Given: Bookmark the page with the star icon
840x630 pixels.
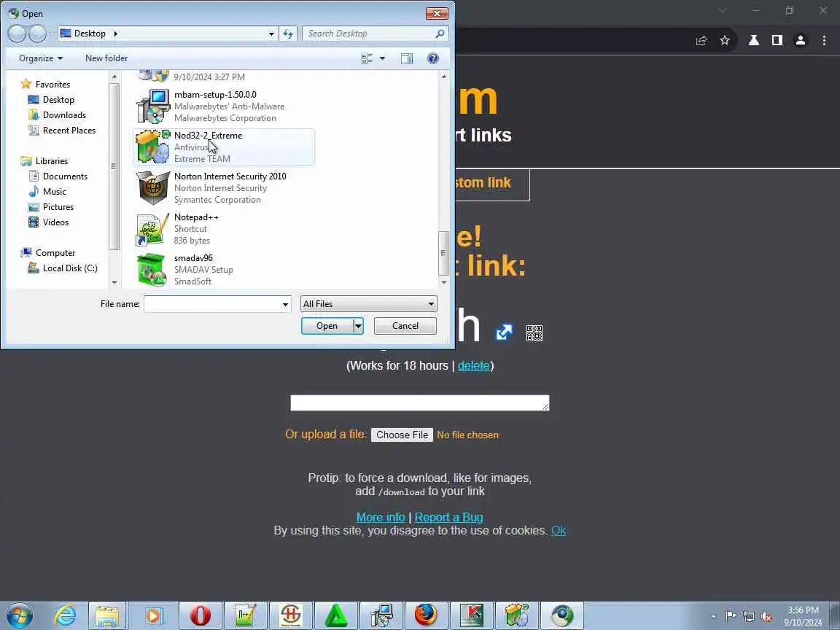Looking at the screenshot, I should point(725,40).
